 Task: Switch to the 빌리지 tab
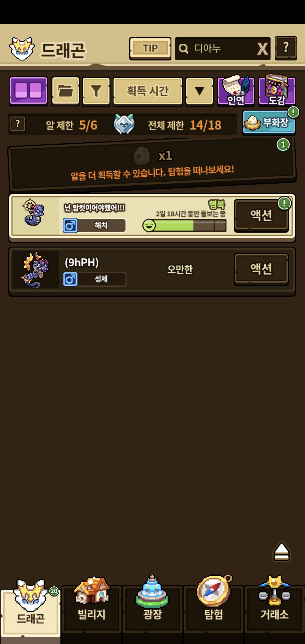click(x=91, y=607)
